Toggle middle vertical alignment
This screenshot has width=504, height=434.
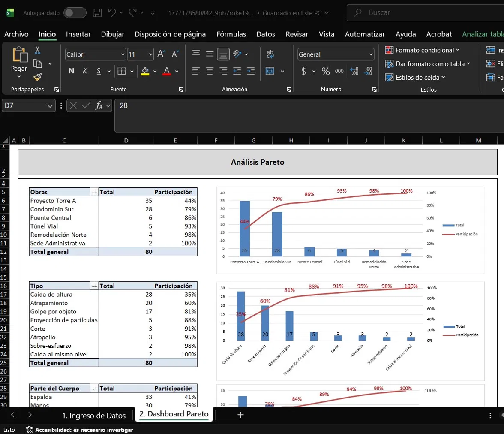tap(210, 54)
